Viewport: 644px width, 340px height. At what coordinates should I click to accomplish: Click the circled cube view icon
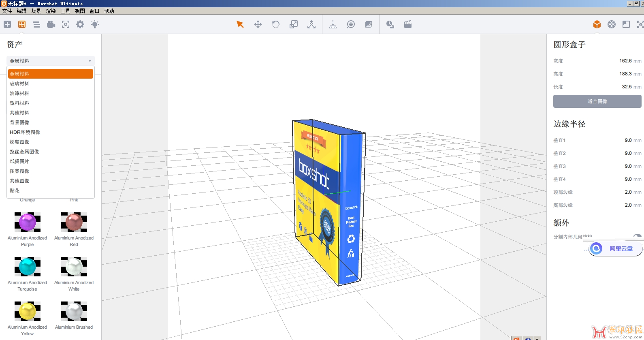click(351, 24)
